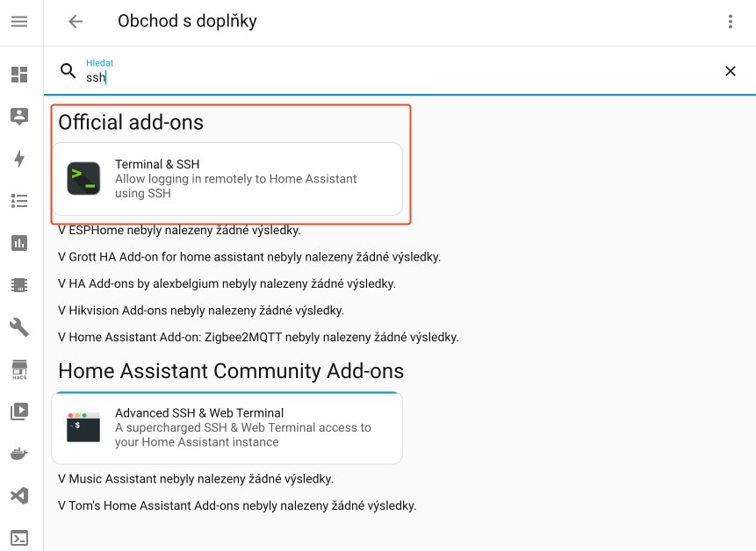Open the VS Code icon in sidebar
Viewport: 756px width, 551px height.
19,496
